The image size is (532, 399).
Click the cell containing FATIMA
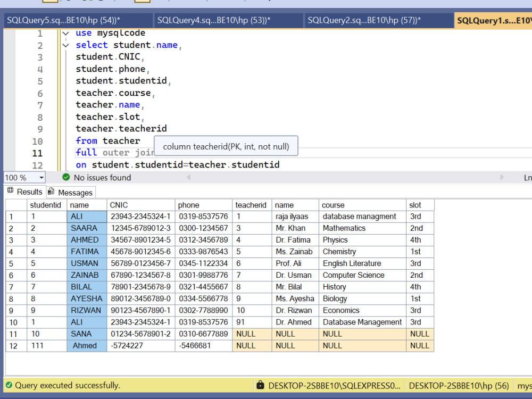click(x=87, y=252)
